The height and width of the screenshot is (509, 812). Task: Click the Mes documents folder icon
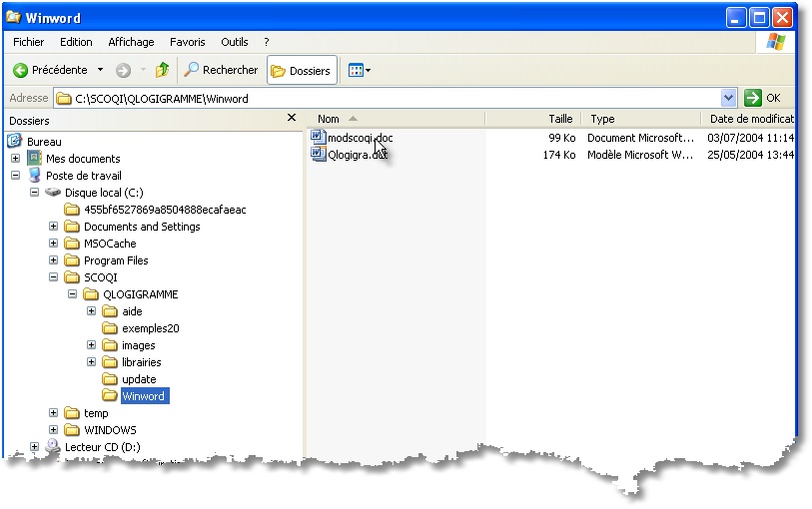(x=34, y=159)
